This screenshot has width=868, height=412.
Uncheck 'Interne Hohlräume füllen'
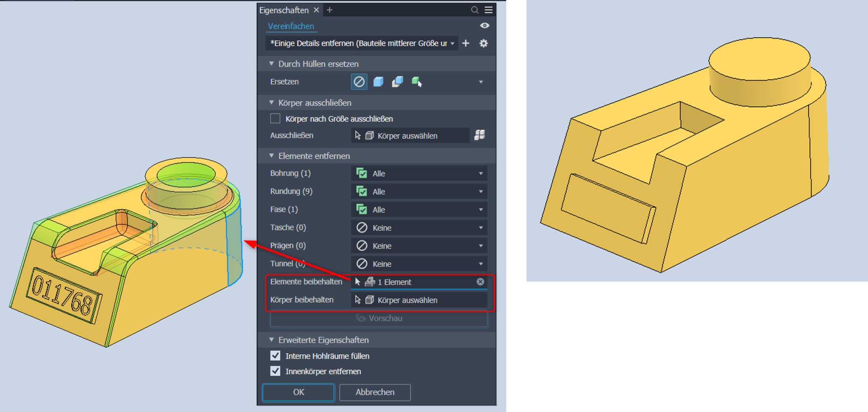(x=275, y=356)
